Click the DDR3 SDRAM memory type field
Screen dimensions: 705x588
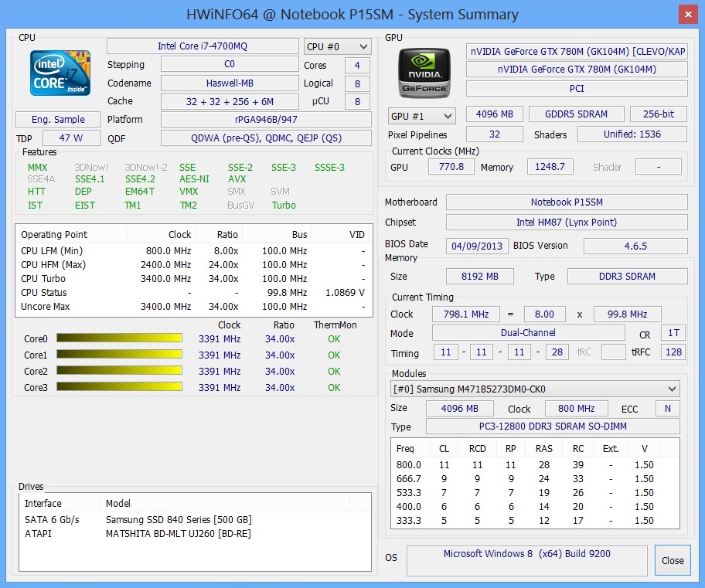[x=627, y=277]
